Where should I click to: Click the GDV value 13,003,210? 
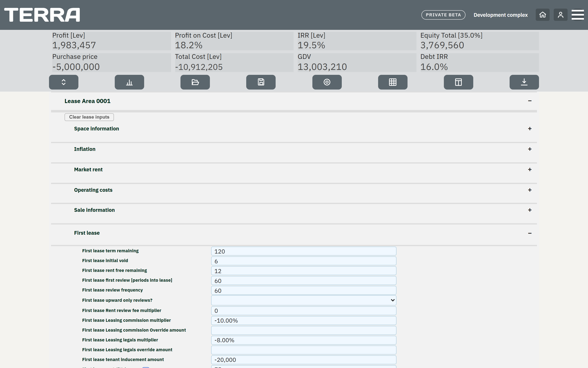(322, 67)
